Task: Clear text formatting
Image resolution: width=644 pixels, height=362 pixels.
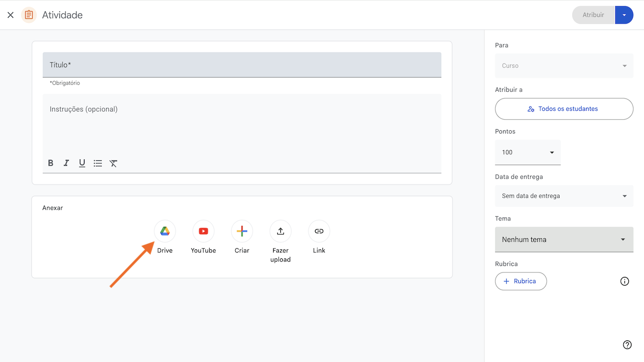Action: pyautogui.click(x=114, y=163)
